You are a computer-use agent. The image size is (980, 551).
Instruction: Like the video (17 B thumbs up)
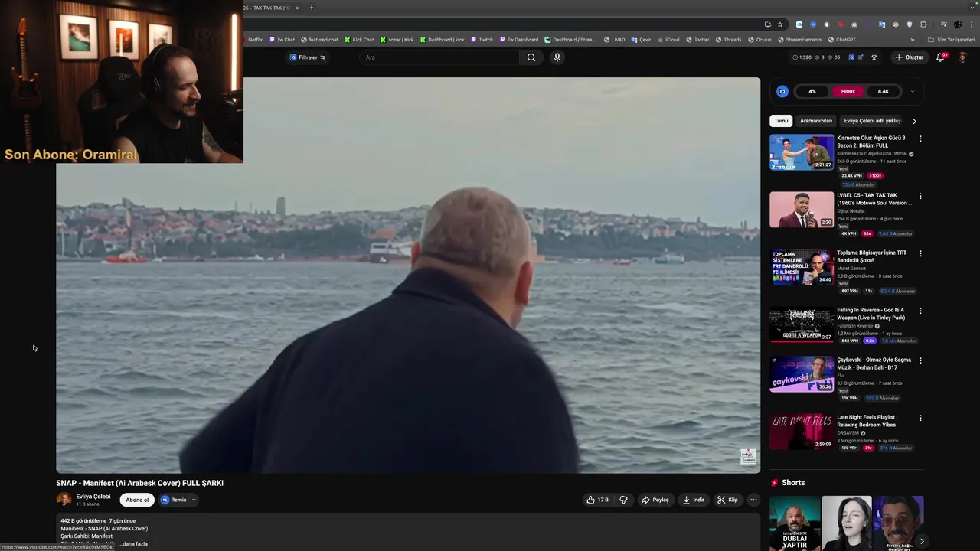pyautogui.click(x=597, y=500)
